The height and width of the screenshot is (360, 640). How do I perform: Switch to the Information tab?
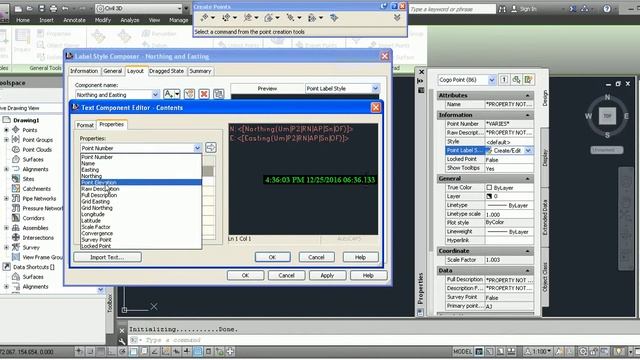[x=84, y=71]
